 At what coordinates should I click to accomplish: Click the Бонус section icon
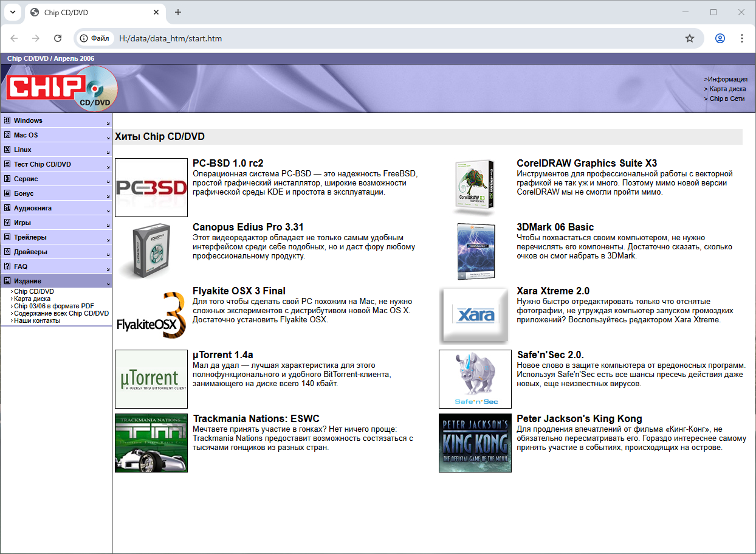[x=8, y=193]
